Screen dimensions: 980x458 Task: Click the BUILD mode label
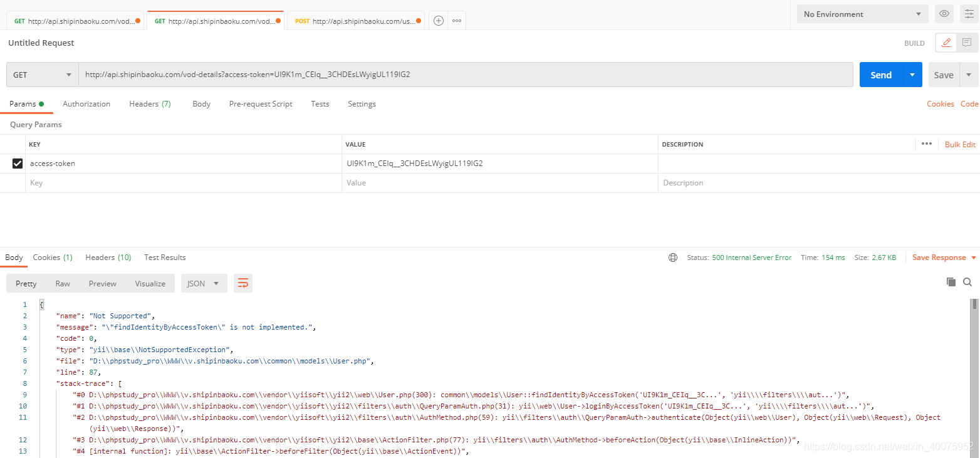coord(914,43)
